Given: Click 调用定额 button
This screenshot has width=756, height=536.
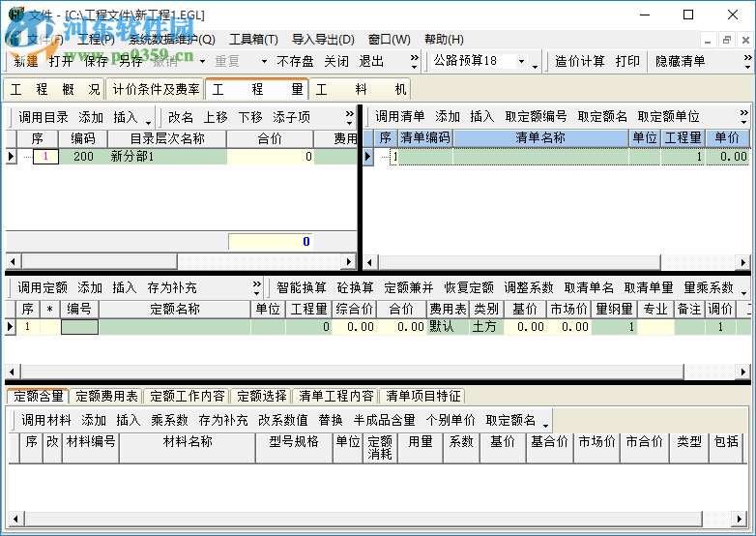Looking at the screenshot, I should click(43, 288).
